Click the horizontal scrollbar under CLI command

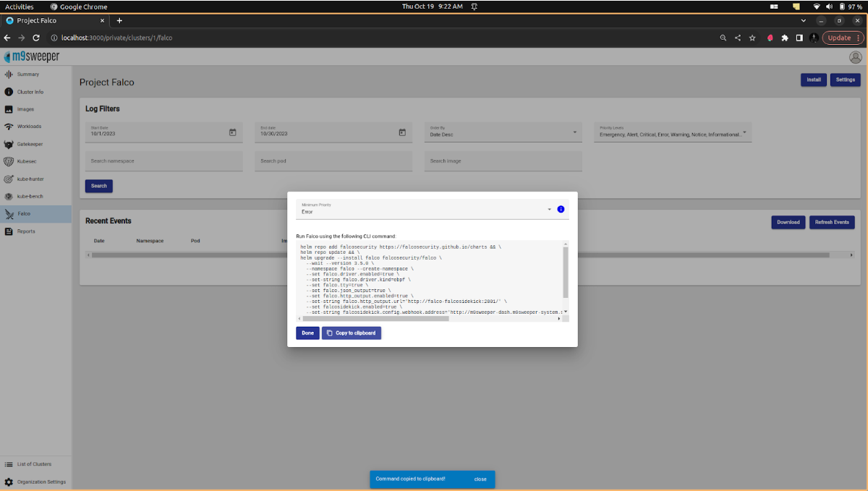pyautogui.click(x=376, y=318)
